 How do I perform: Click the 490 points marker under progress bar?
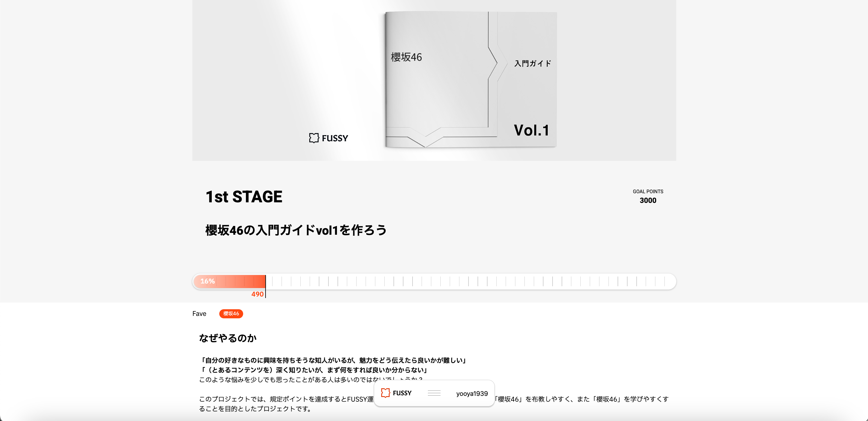tap(257, 294)
